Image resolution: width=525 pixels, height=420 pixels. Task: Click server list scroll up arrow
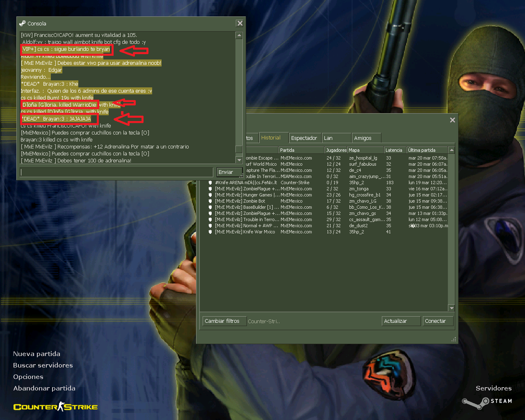click(x=452, y=150)
